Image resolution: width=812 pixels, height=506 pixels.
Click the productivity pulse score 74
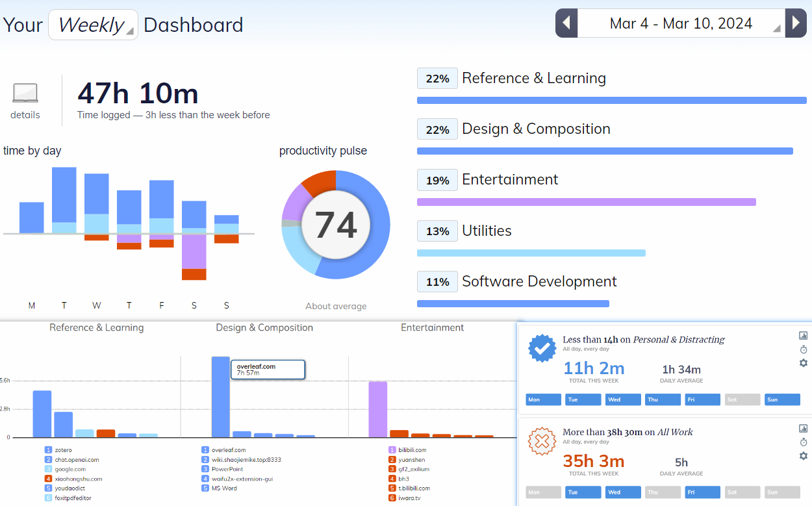(x=336, y=225)
